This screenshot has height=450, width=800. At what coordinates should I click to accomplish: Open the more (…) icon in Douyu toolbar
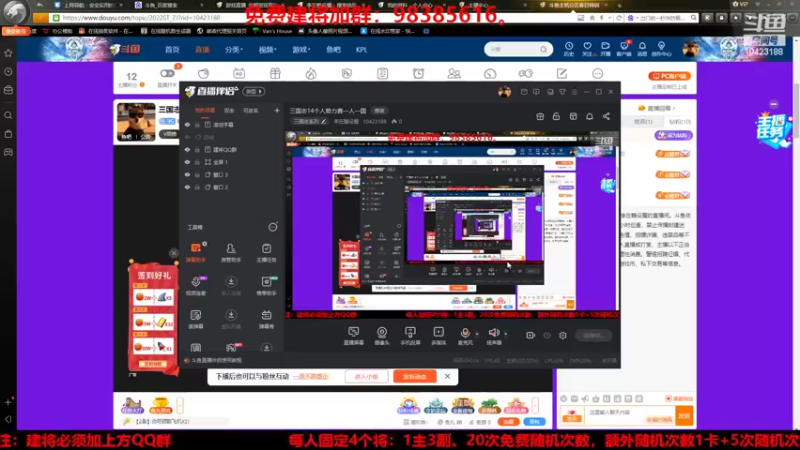597,73
